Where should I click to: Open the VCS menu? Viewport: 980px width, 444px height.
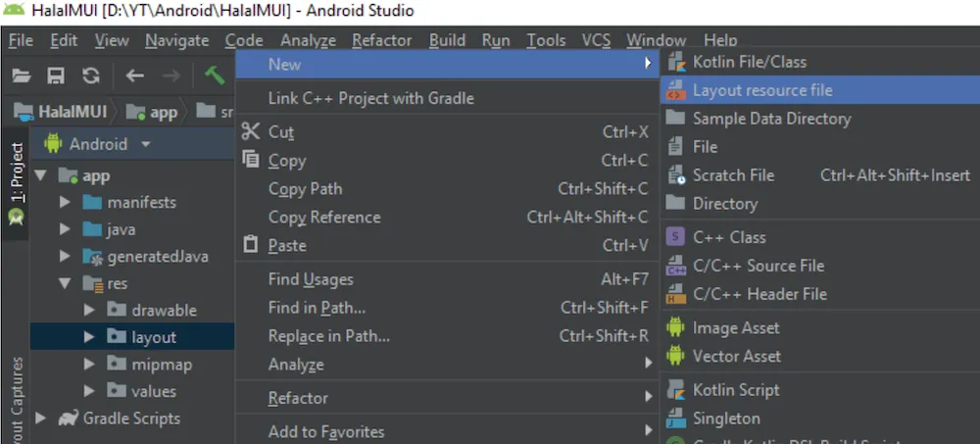(596, 40)
